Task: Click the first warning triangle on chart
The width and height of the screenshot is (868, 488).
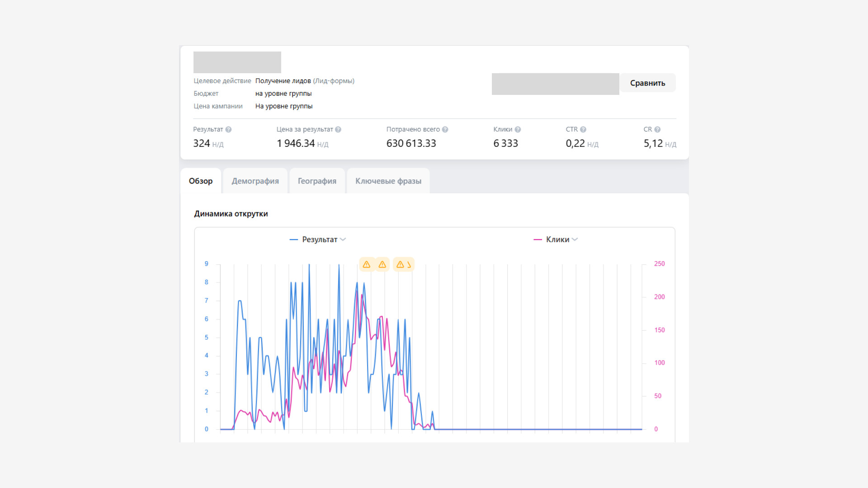Action: (367, 264)
